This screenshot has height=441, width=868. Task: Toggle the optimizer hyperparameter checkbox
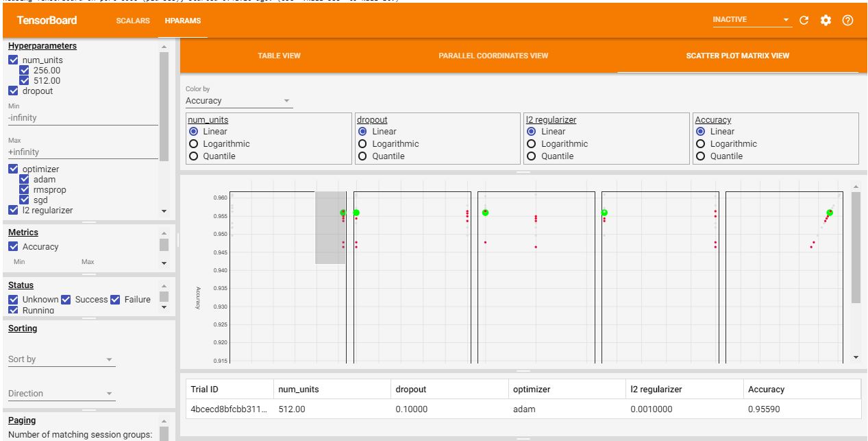pyautogui.click(x=14, y=169)
